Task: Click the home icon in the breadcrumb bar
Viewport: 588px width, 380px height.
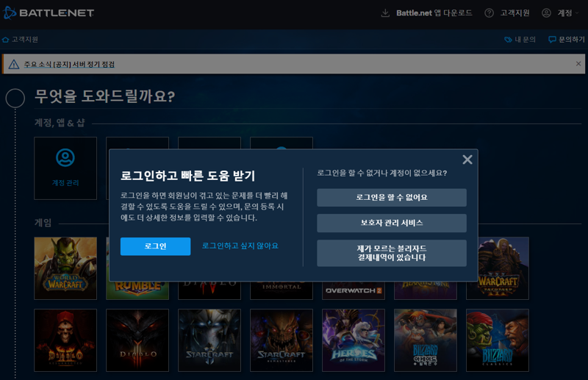Action: click(6, 40)
